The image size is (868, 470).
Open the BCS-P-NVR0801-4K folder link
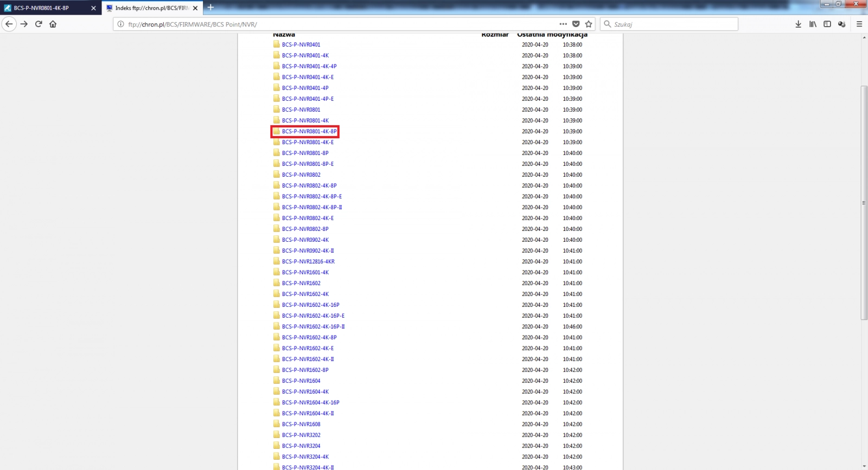pos(305,120)
